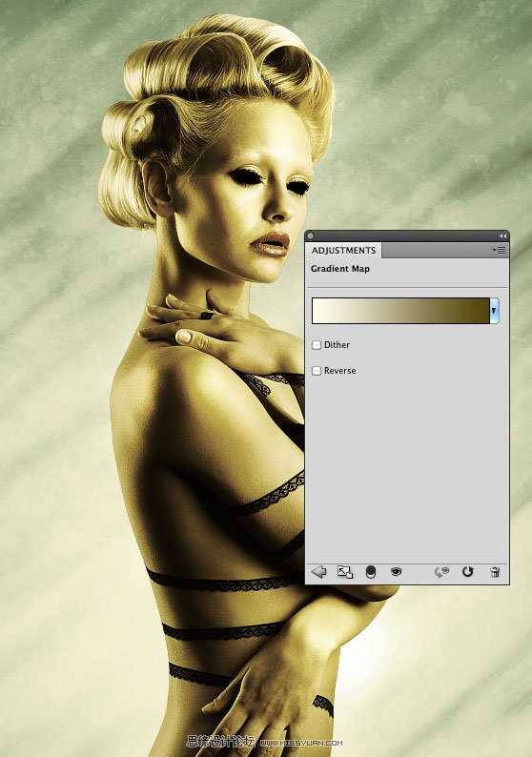This screenshot has width=532, height=757.
Task: Open the gradient picker dropdown arrow
Action: click(494, 311)
